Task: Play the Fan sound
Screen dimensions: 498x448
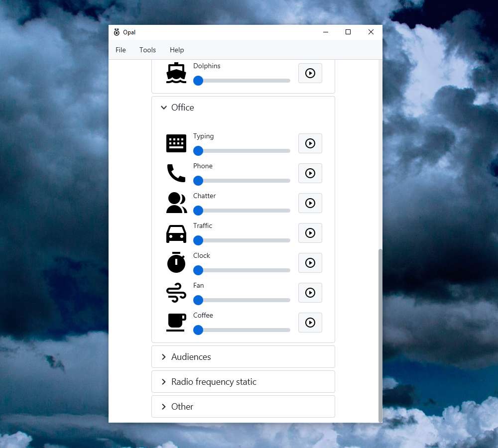Action: (310, 293)
